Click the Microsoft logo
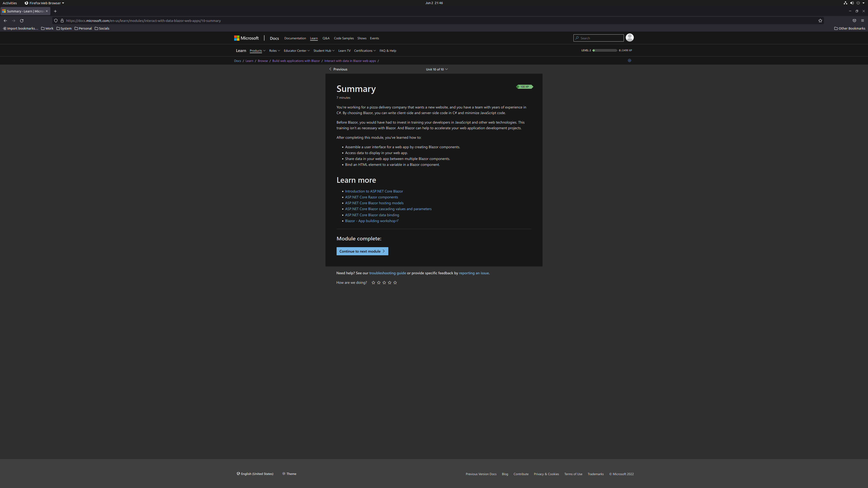 [246, 38]
